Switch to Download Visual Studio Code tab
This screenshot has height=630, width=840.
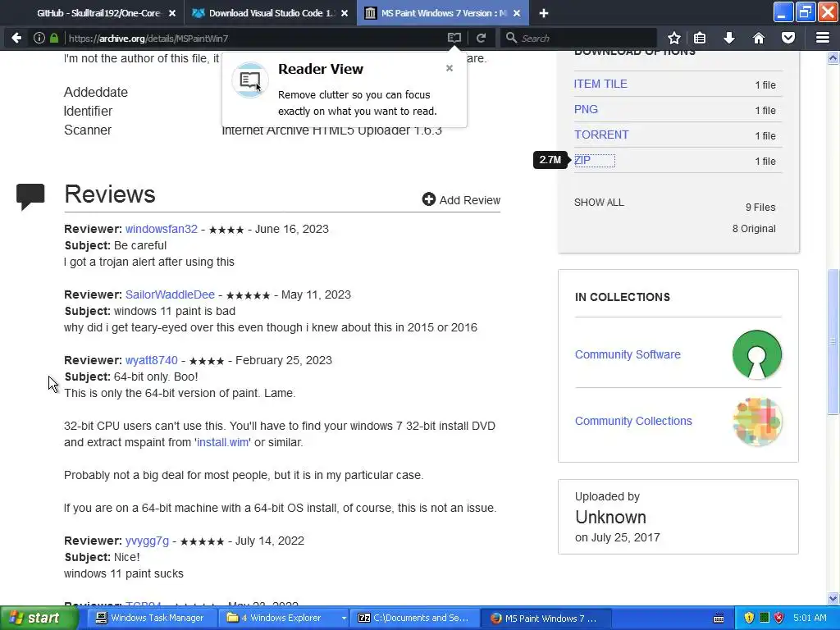(271, 13)
